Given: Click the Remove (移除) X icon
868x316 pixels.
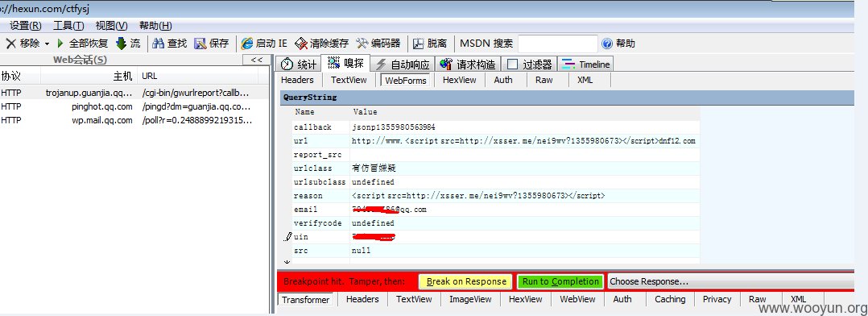Looking at the screenshot, I should 10,44.
